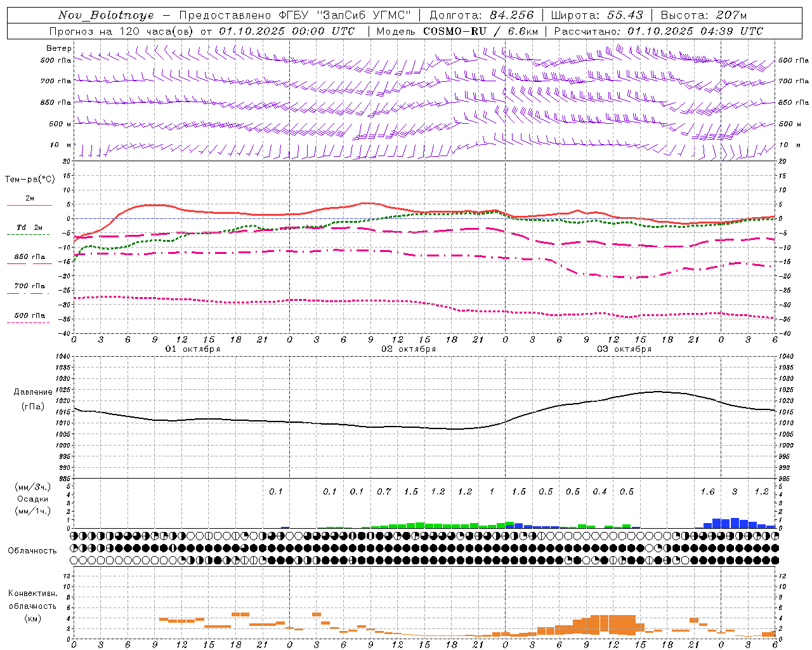Image resolution: width=812 pixels, height=650 pixels.
Task: Click the model name 'COSMO-RU / 6.6км'
Action: coord(481,31)
